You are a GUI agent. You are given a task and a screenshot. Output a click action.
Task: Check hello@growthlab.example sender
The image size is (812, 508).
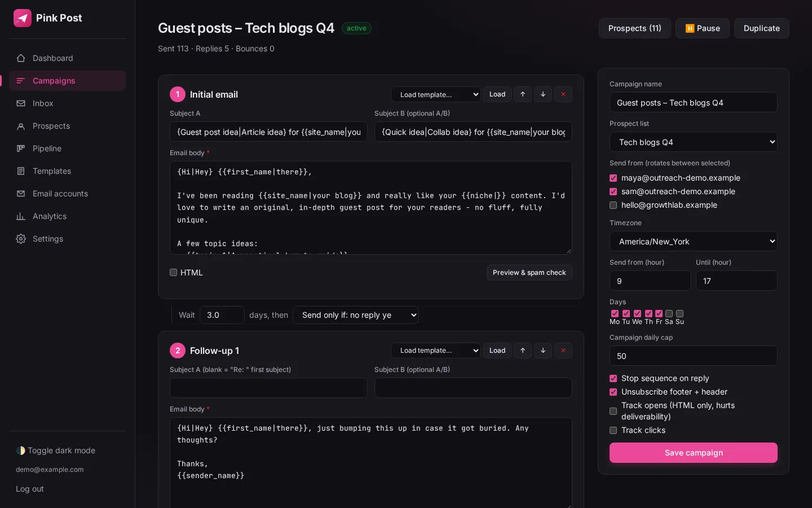tap(614, 205)
